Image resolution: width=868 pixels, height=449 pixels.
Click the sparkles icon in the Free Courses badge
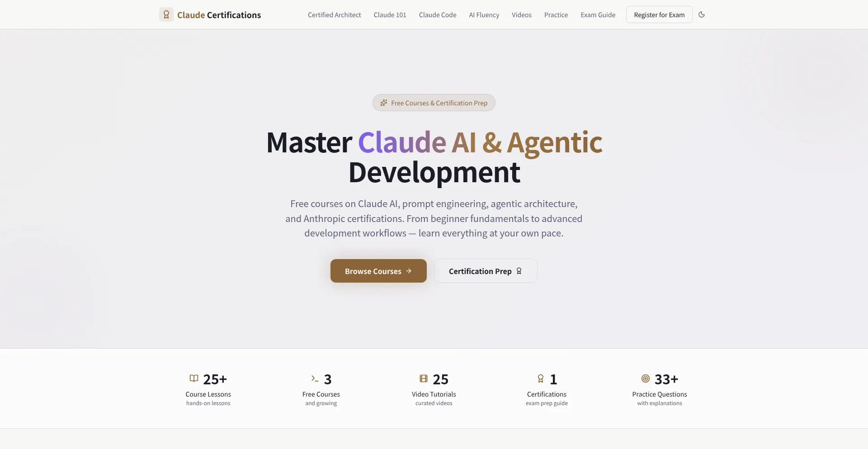pyautogui.click(x=384, y=103)
